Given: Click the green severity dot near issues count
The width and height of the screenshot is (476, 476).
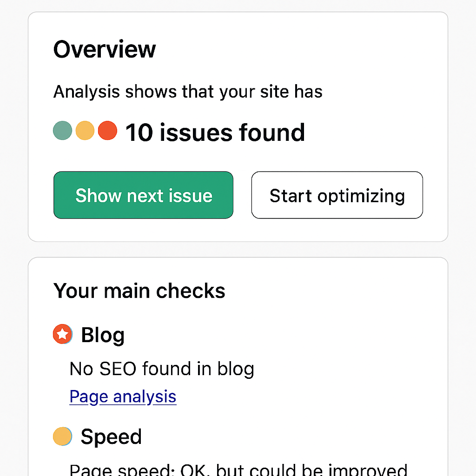Looking at the screenshot, I should (x=62, y=131).
